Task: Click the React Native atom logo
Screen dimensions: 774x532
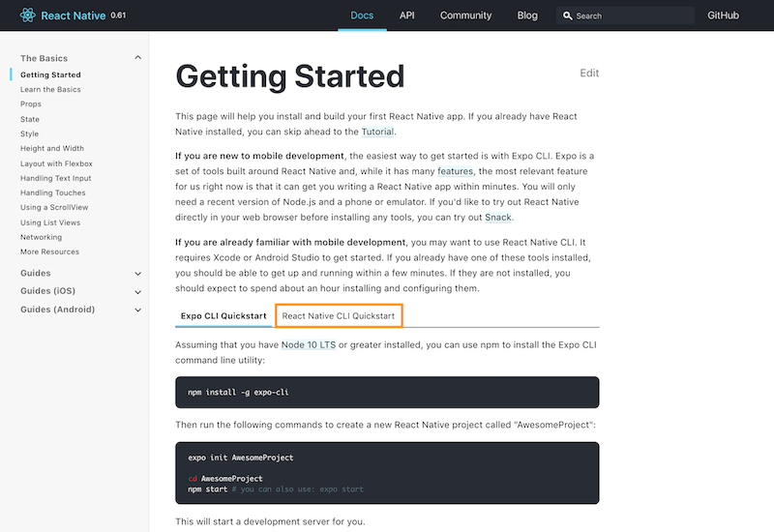Action: tap(26, 15)
